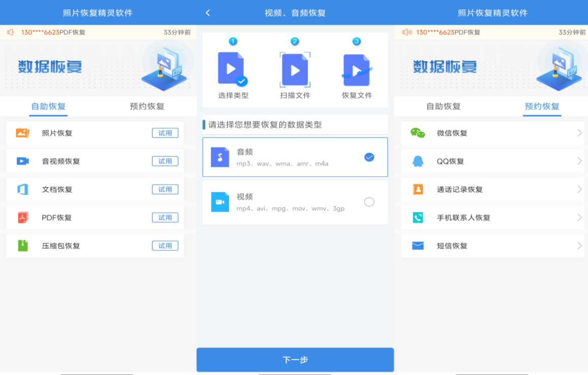Tap the audio-video recovery camera icon
The height and width of the screenshot is (375, 588).
[22, 161]
